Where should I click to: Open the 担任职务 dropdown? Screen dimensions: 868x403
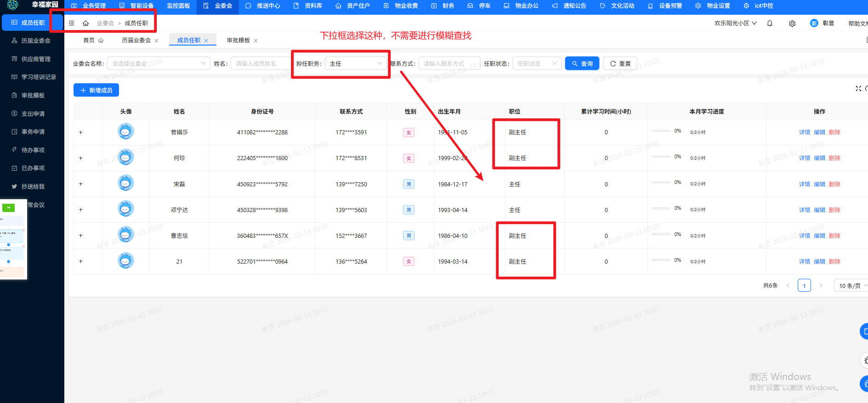coord(355,63)
